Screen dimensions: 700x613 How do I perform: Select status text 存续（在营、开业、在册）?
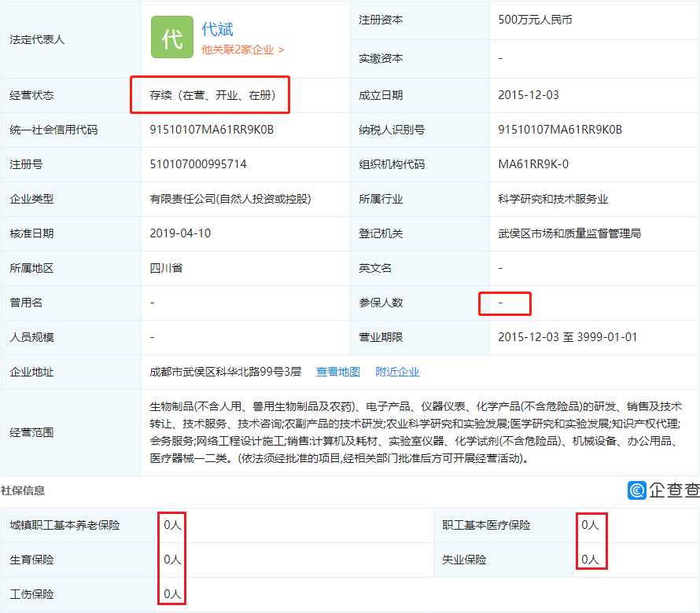[x=212, y=95]
